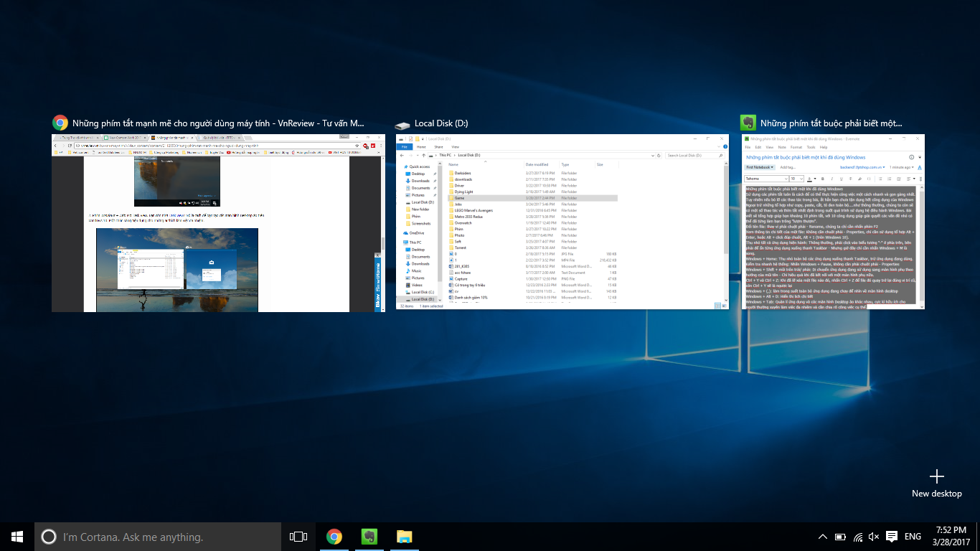Insert a bulleted list in the Evernote note
This screenshot has width=980, height=551.
tap(880, 179)
